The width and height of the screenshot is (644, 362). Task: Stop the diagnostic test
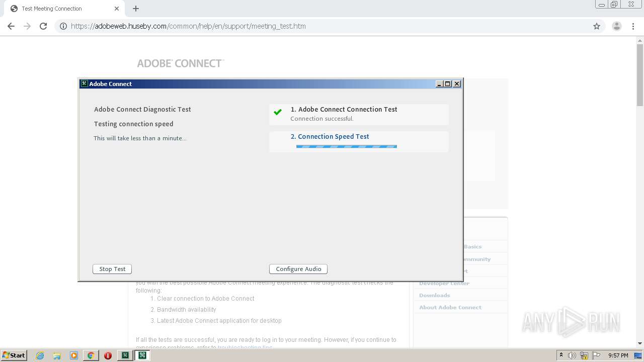112,269
